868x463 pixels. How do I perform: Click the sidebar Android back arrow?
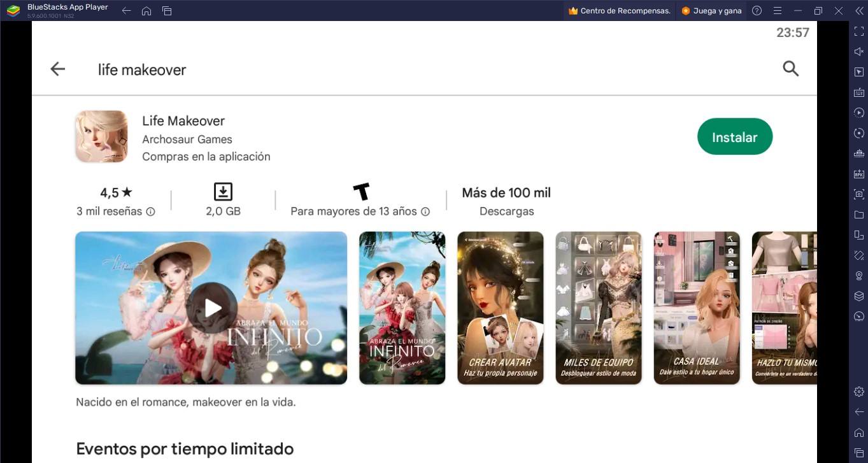[858, 411]
